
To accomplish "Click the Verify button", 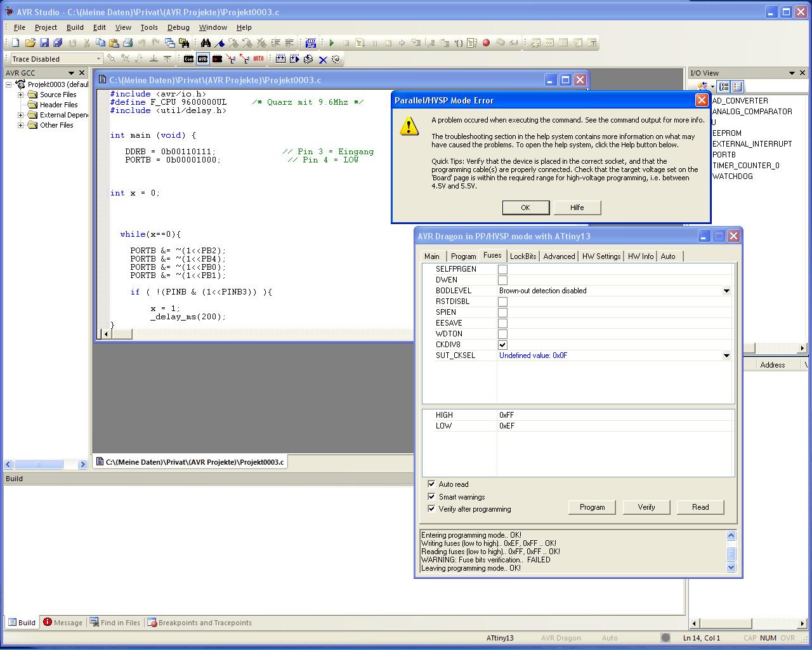I will point(646,507).
